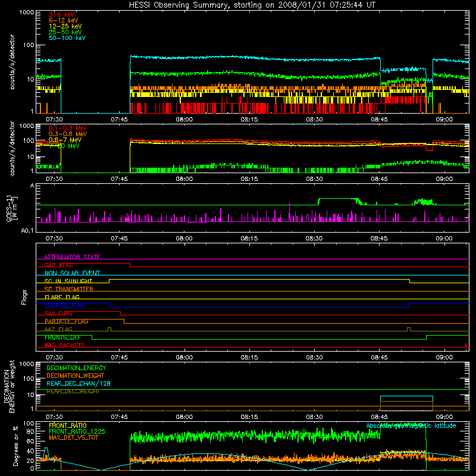Viewport: 476px width, 476px height.
Task: Click the REAR_DEC_CHAN/128 legend label
Action: pos(79,383)
